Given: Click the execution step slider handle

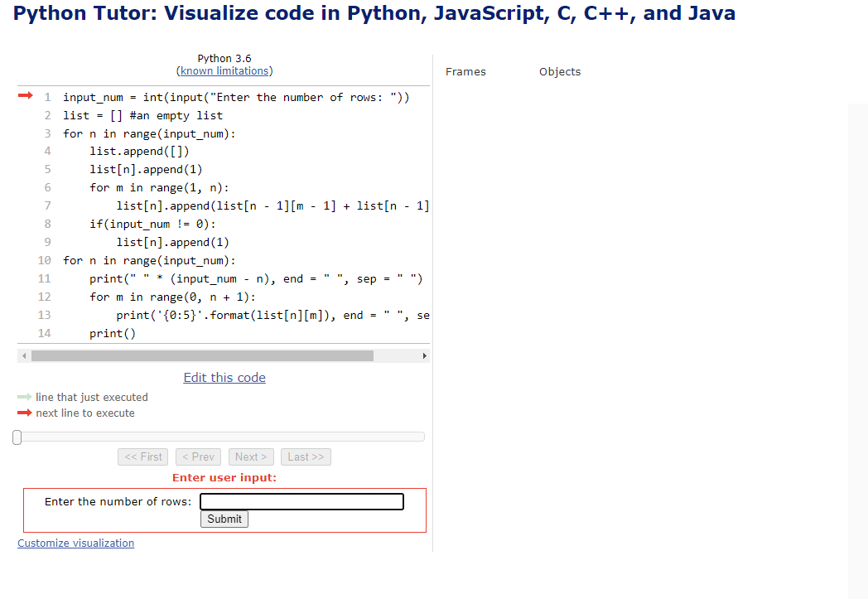Looking at the screenshot, I should 17,437.
